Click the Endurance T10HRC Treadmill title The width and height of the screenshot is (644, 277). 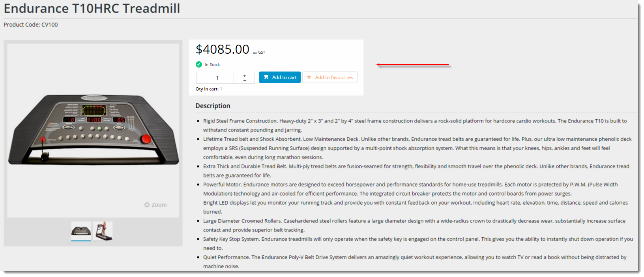point(92,8)
